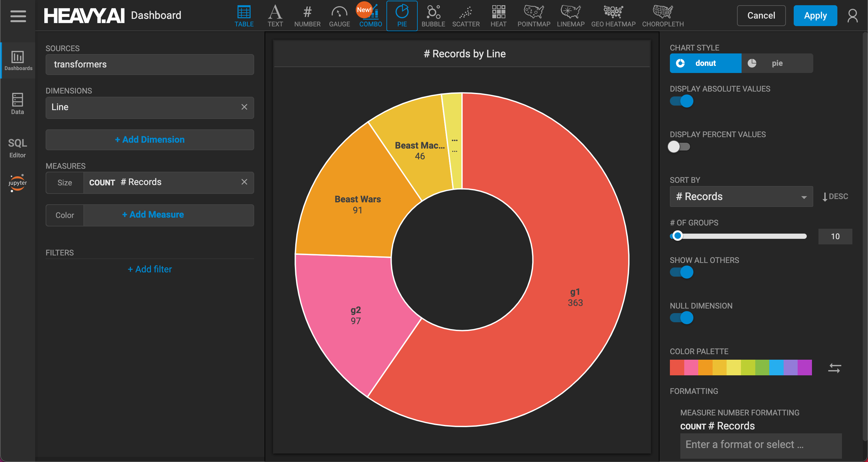
Task: Click the user profile icon
Action: pyautogui.click(x=852, y=16)
